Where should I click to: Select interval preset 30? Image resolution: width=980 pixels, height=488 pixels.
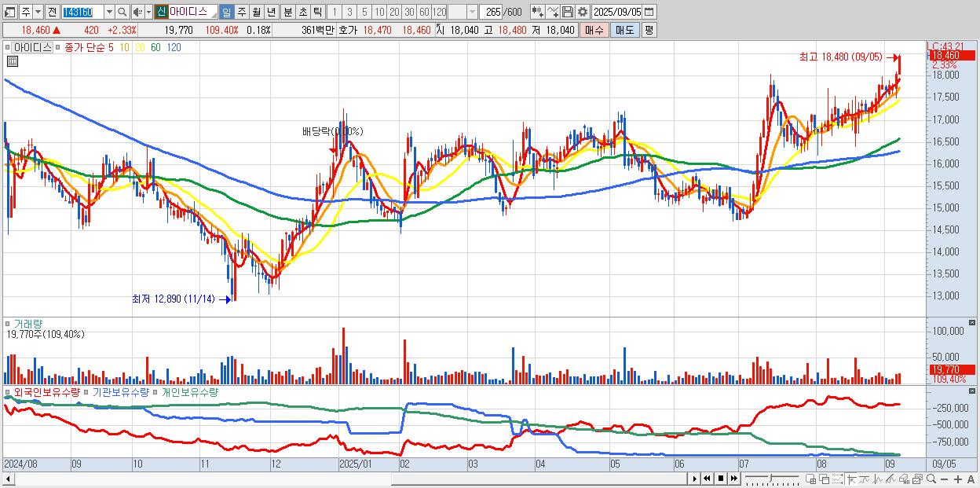(x=409, y=12)
